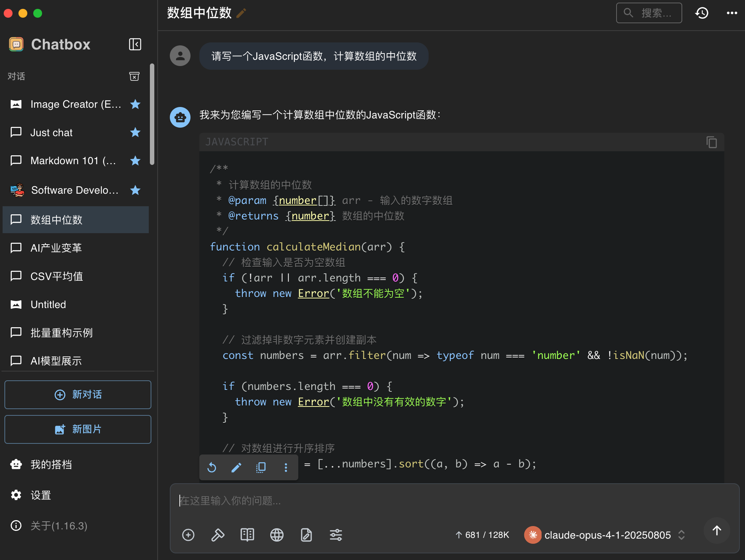The image size is (745, 560).
Task: Open the Untitled image conversation
Action: [x=76, y=304]
